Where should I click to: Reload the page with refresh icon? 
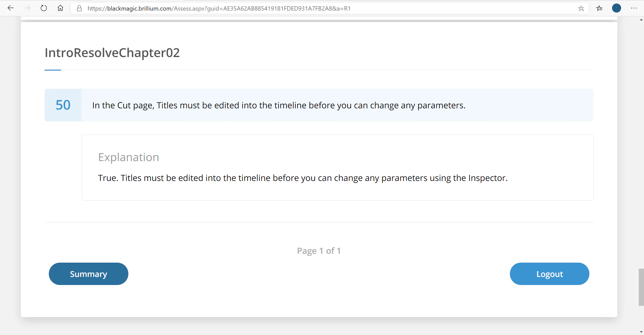(x=44, y=8)
